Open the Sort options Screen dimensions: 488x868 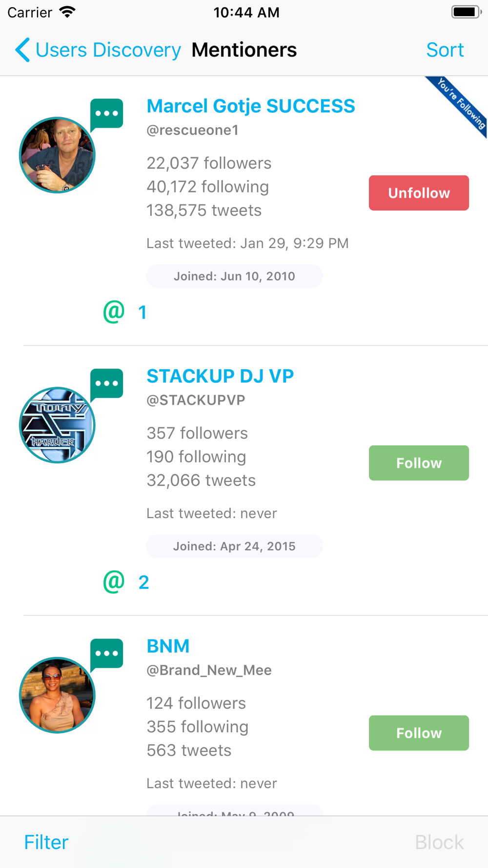pos(445,50)
